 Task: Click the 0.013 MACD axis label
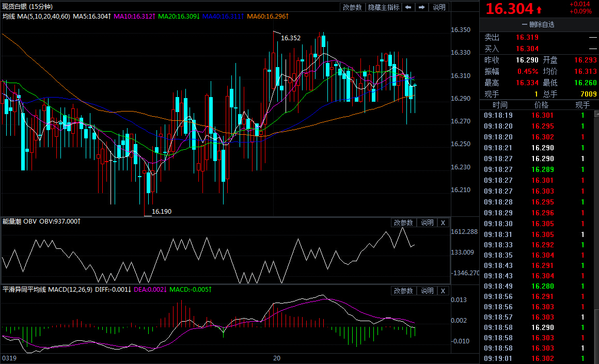pos(459,300)
